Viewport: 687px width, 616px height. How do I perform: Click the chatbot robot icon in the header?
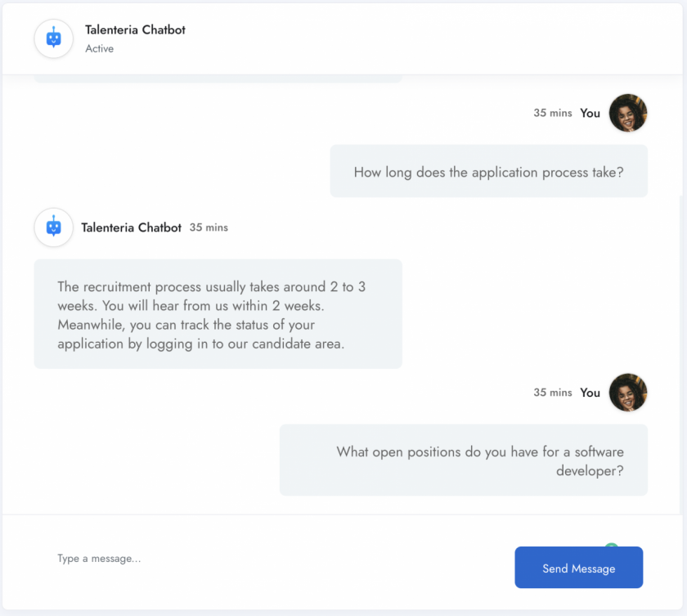point(54,38)
